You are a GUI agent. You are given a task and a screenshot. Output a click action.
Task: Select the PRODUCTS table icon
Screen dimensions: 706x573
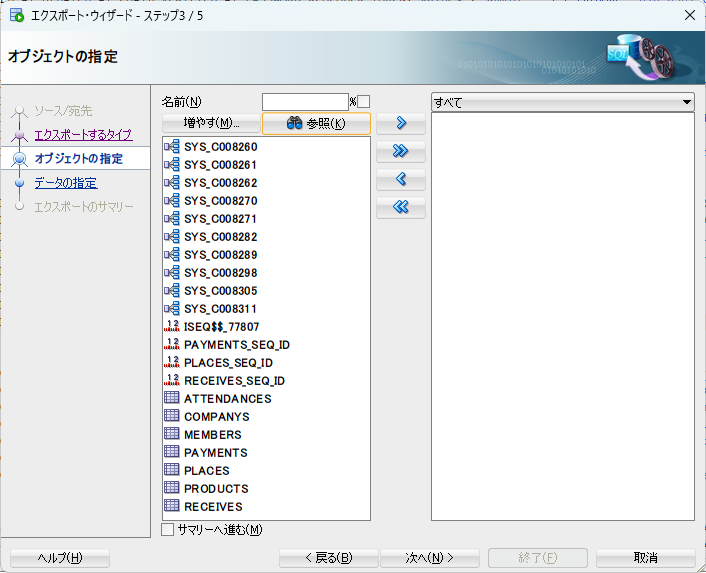171,489
